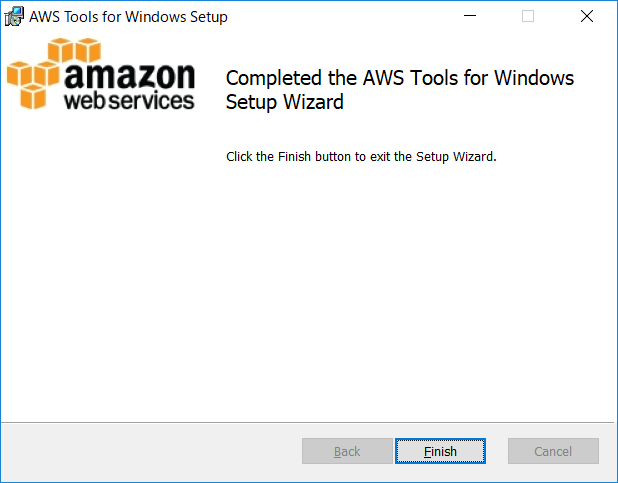This screenshot has height=483, width=618.
Task: Close the AWS Tools Setup window
Action: coord(587,16)
